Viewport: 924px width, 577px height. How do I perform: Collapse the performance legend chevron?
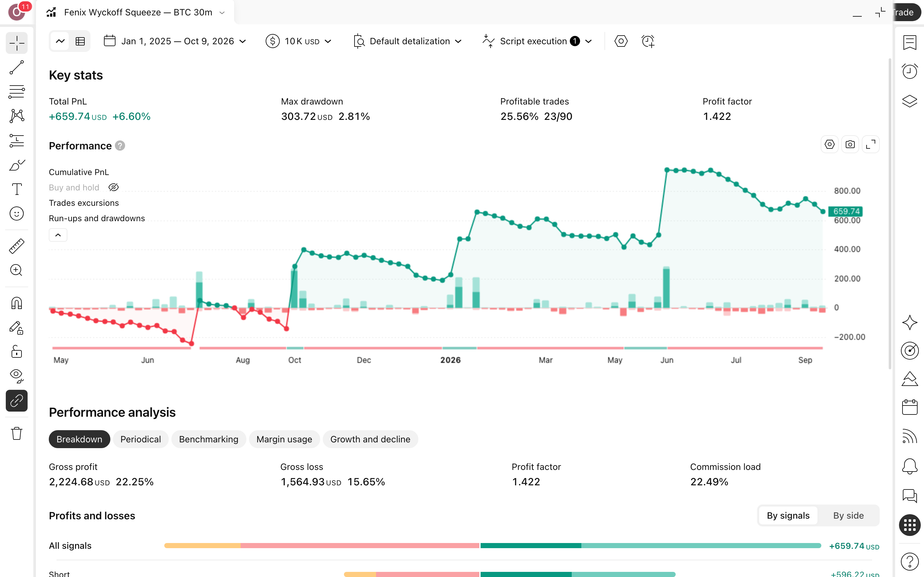[x=58, y=235]
